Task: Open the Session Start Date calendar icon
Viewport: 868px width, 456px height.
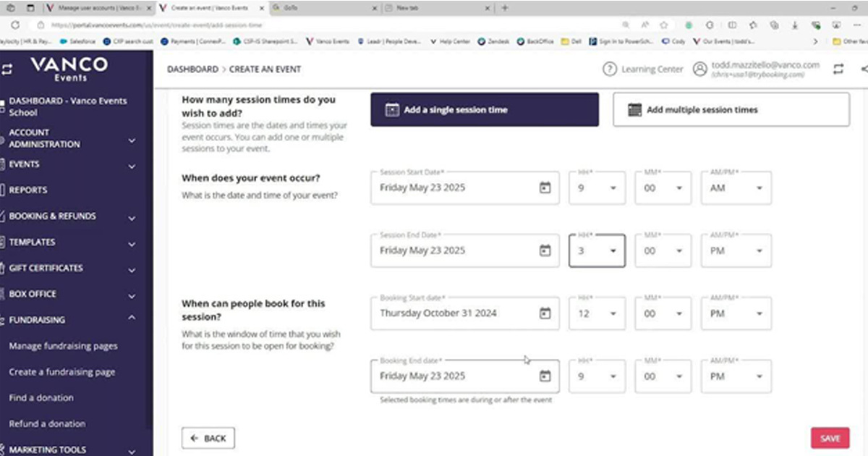Action: pyautogui.click(x=545, y=188)
